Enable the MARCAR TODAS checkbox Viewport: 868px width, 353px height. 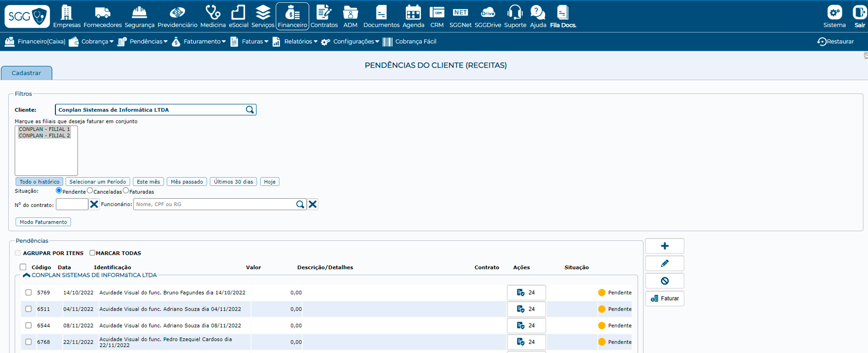tap(92, 253)
